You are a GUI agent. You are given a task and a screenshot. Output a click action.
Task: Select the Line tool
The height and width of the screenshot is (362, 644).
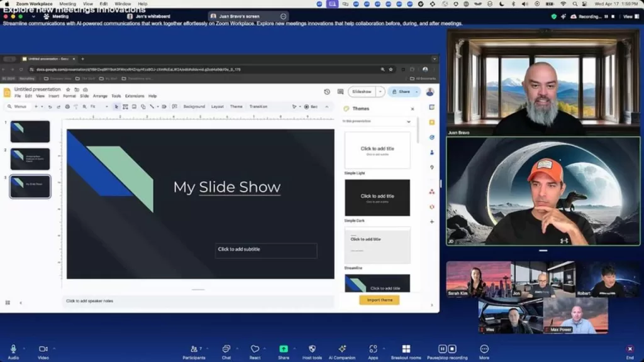(152, 107)
